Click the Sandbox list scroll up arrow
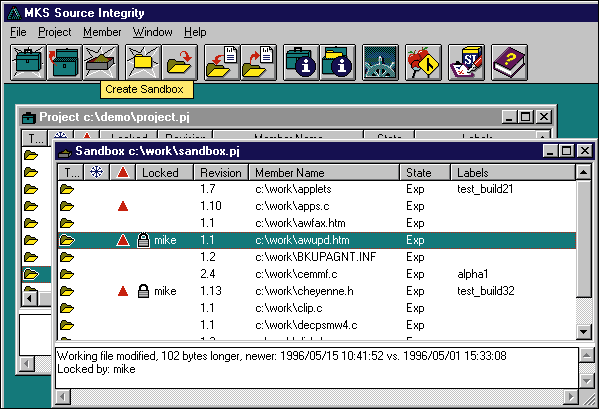 (583, 173)
